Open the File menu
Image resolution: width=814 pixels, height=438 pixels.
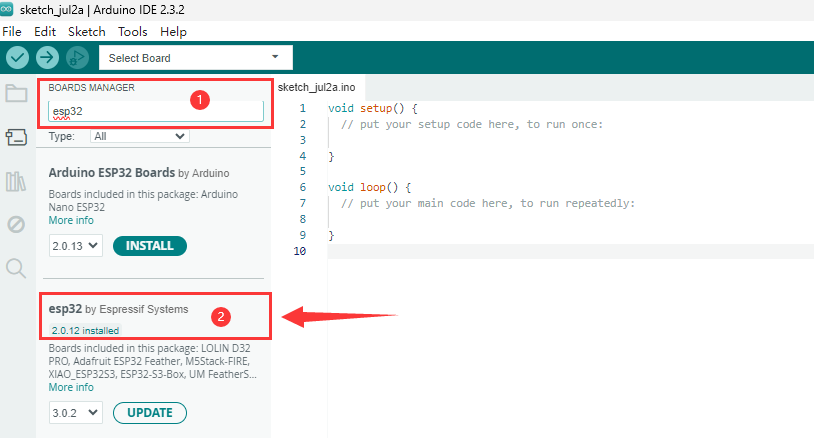12,32
